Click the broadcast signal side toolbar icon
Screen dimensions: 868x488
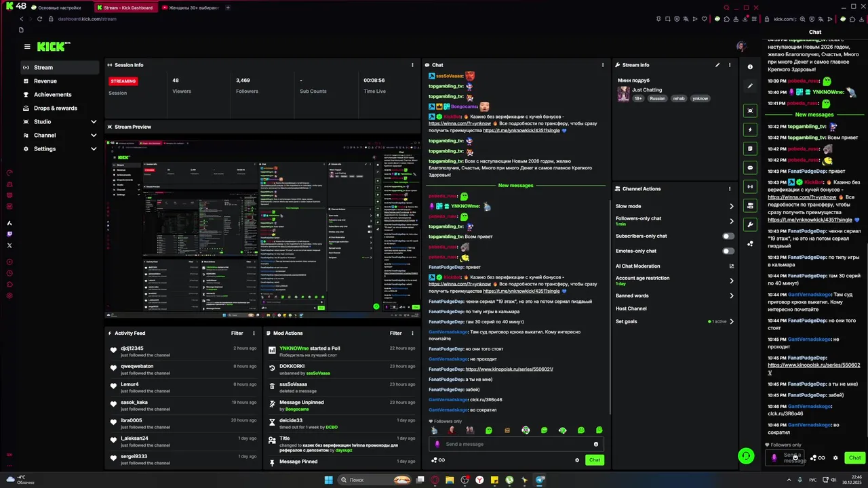[x=750, y=186]
